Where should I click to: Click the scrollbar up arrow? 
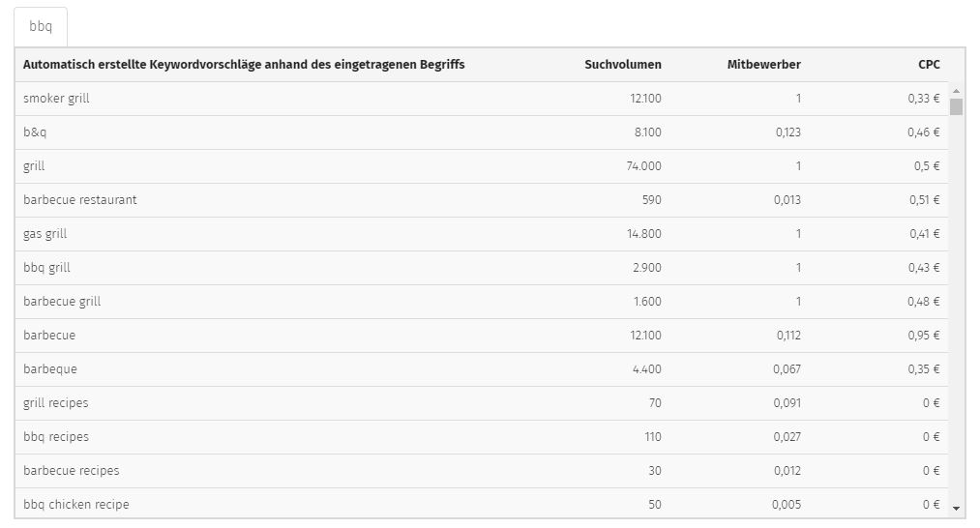coord(956,91)
